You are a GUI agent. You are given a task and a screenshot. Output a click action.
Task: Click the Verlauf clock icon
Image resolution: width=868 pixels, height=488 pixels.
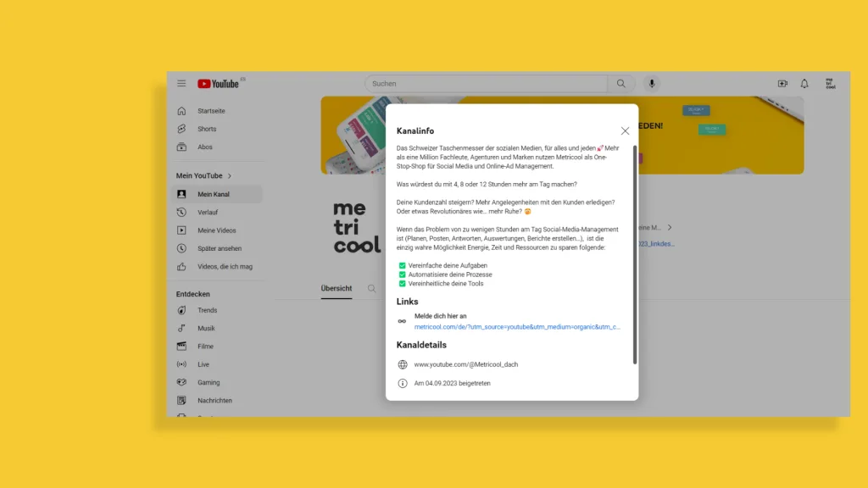[x=181, y=213]
